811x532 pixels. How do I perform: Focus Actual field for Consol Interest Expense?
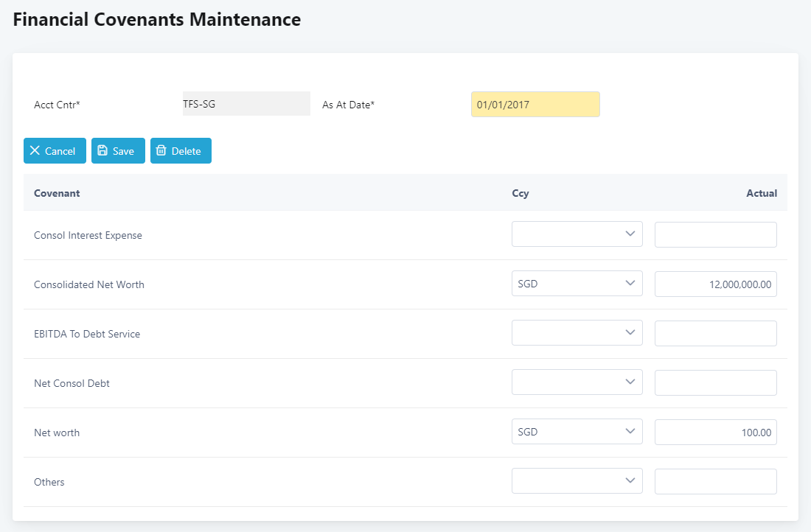pos(715,234)
